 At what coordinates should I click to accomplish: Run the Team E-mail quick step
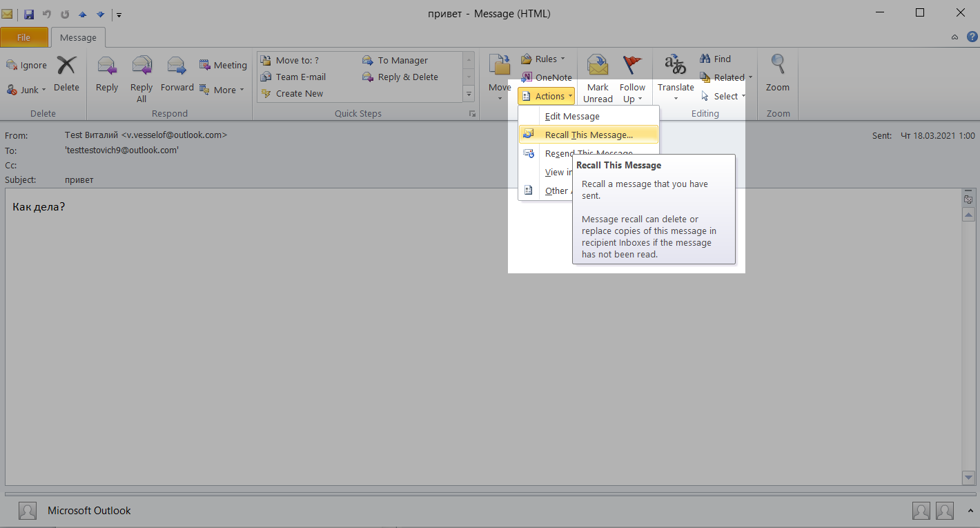(x=293, y=77)
